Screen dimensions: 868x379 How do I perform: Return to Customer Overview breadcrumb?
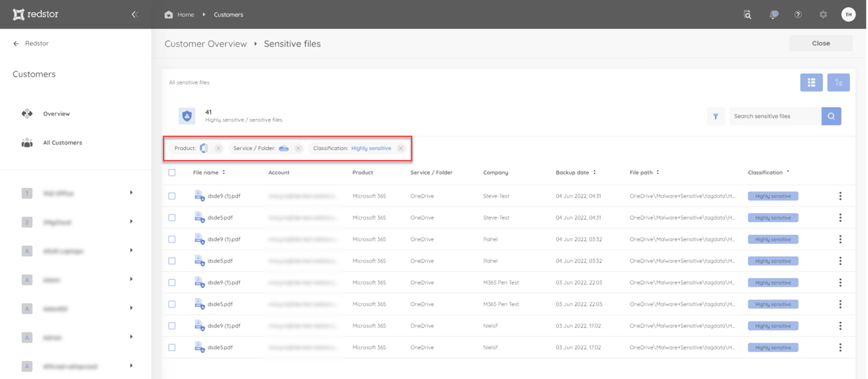(206, 44)
